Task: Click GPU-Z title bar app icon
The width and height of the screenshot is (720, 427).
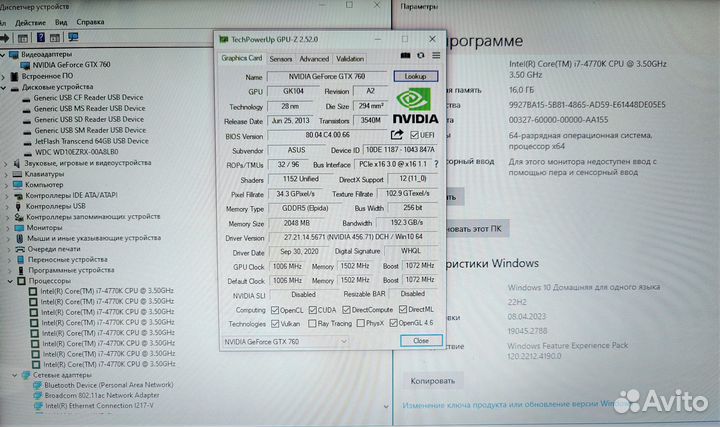Action: [x=224, y=39]
